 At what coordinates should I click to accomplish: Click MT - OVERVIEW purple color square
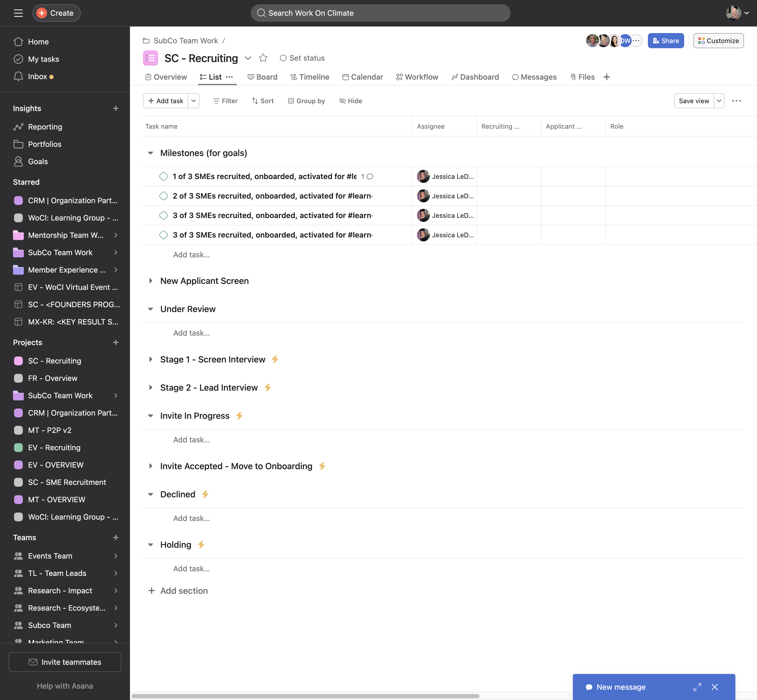(18, 500)
